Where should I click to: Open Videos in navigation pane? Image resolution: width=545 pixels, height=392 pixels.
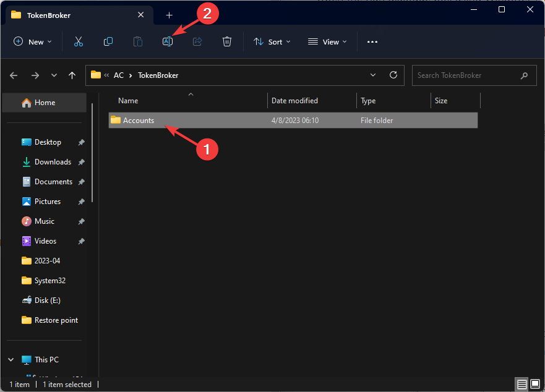[46, 241]
